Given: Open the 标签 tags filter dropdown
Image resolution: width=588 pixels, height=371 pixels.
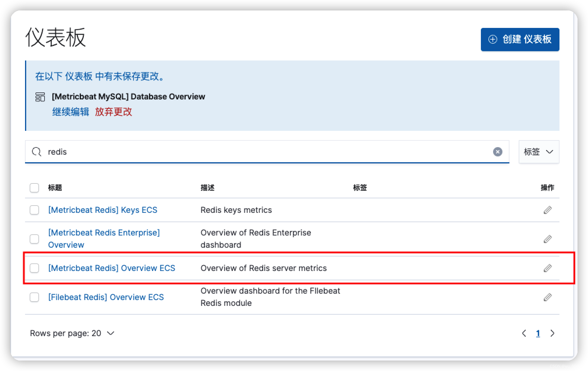Looking at the screenshot, I should click(x=539, y=151).
